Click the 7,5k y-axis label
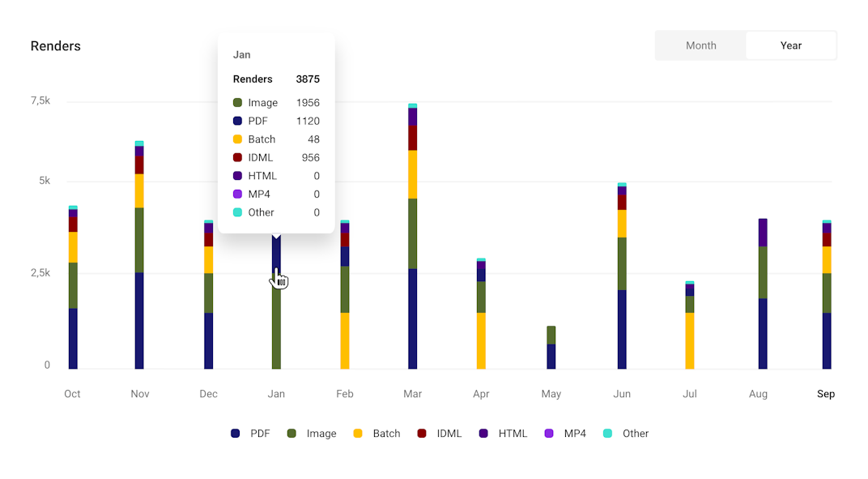 point(40,101)
